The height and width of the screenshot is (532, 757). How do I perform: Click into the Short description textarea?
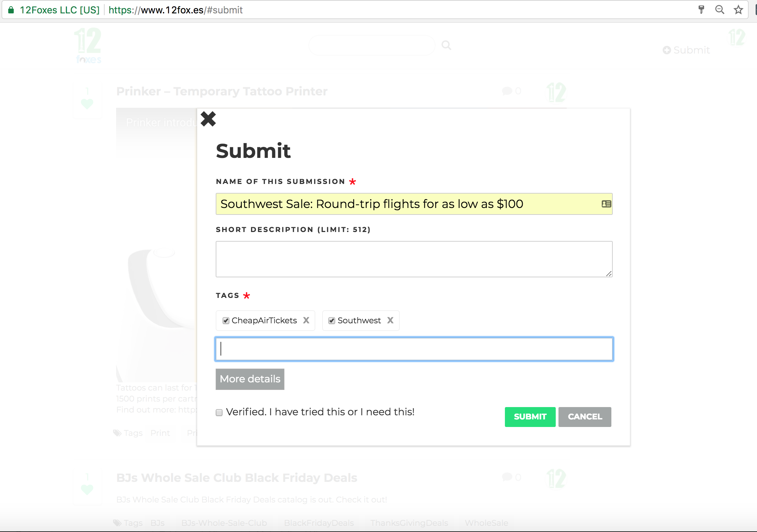414,259
